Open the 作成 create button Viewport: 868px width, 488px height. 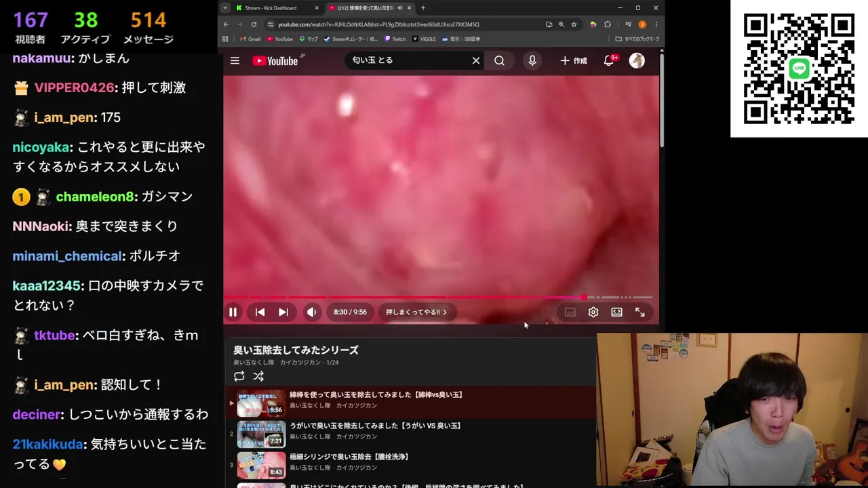pyautogui.click(x=574, y=60)
